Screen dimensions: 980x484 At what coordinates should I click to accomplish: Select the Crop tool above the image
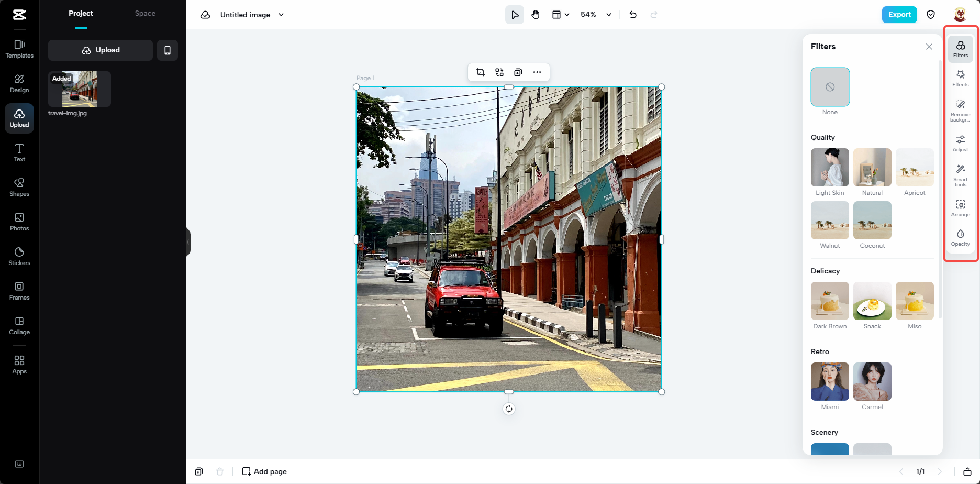tap(481, 72)
